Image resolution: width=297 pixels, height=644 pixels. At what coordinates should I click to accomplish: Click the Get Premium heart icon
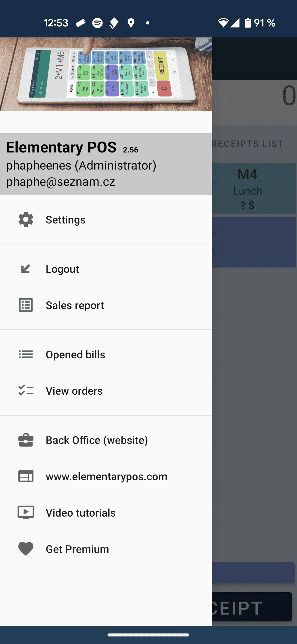point(25,549)
